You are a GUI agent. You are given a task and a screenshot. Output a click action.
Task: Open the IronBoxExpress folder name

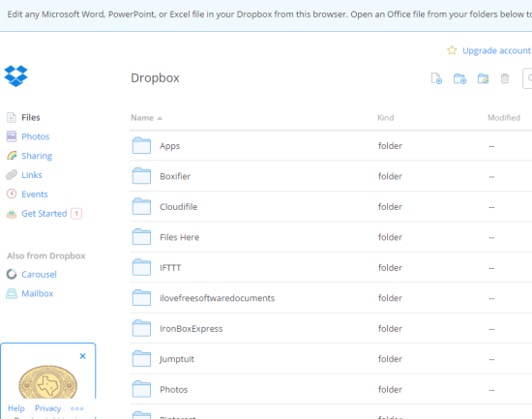(191, 329)
